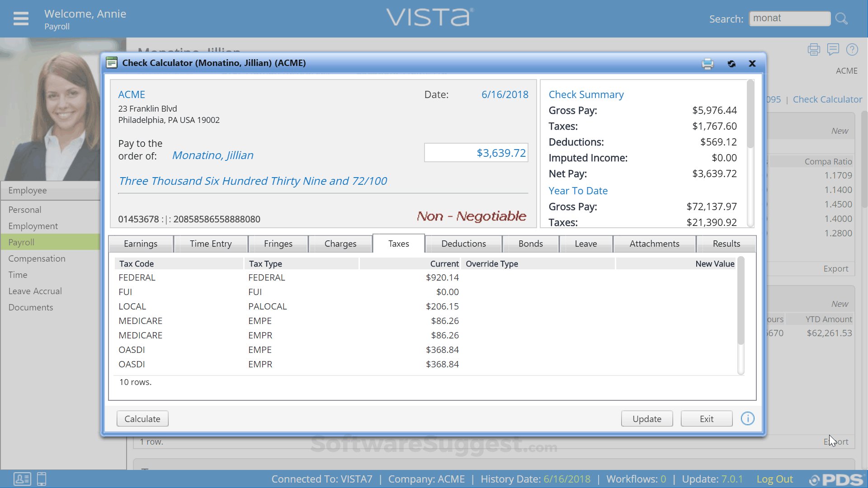Update the check via Update button
This screenshot has height=488, width=868.
646,418
